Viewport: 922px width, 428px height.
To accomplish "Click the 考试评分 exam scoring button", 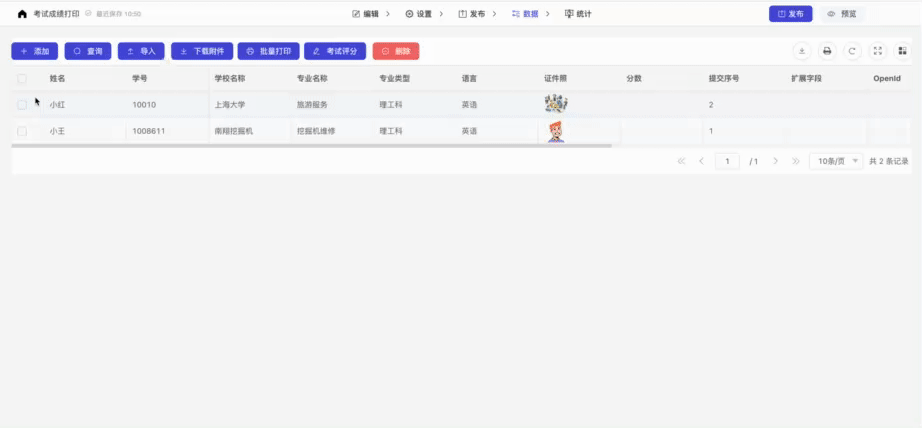I will pos(335,51).
